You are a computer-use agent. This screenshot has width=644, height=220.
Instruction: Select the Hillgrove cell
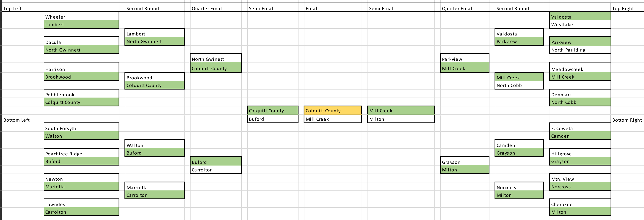580,154
